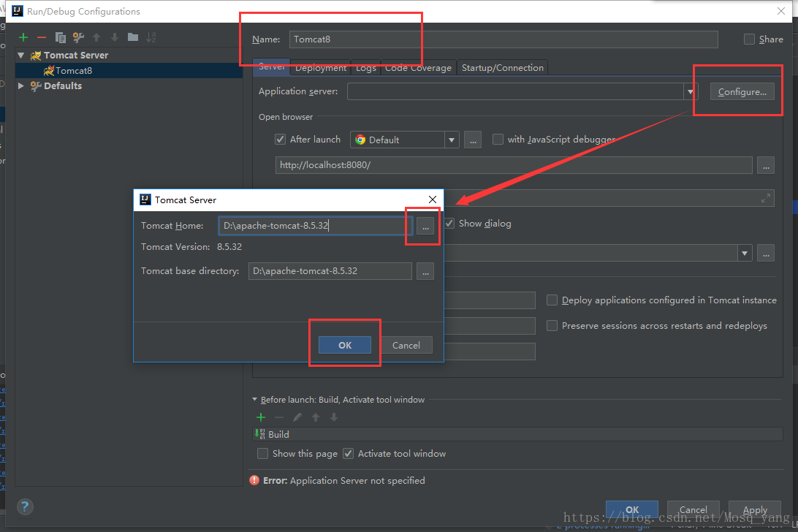Cancel the Tomcat Server dialog
This screenshot has width=798, height=532.
pos(406,345)
